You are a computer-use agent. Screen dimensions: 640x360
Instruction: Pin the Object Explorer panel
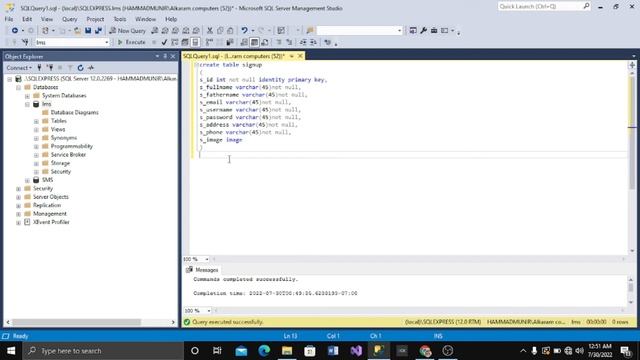click(x=165, y=56)
